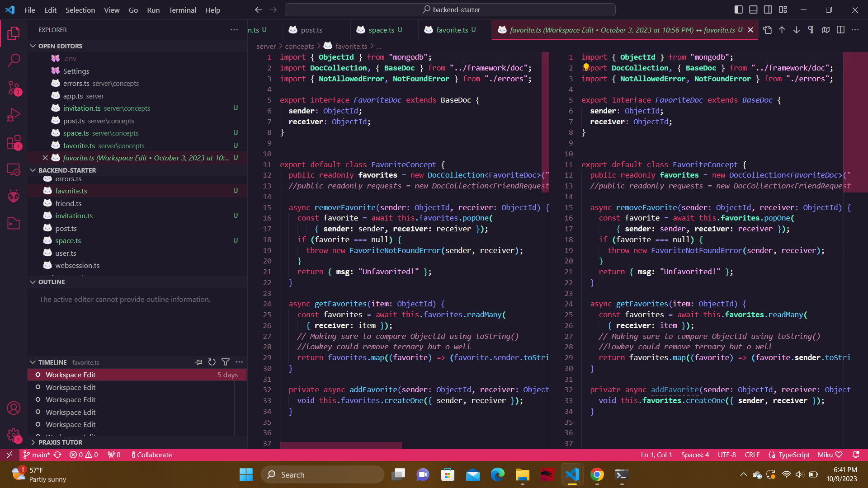Go to previous change in diff

point(782,30)
